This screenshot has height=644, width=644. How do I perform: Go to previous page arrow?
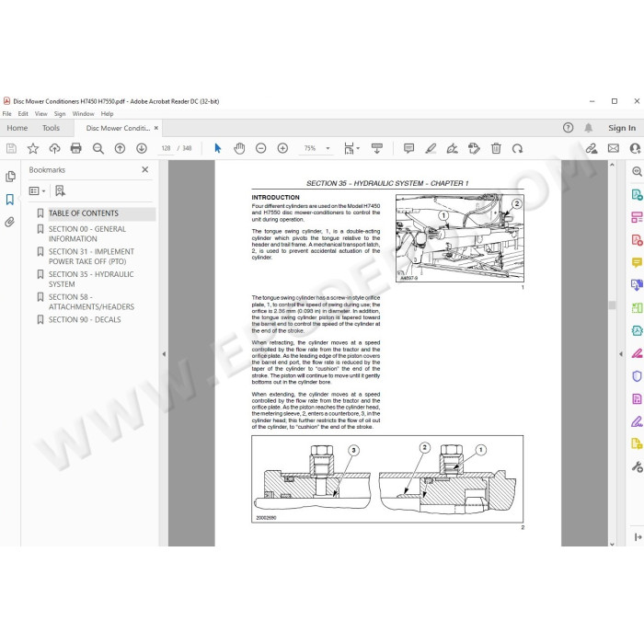tap(120, 148)
